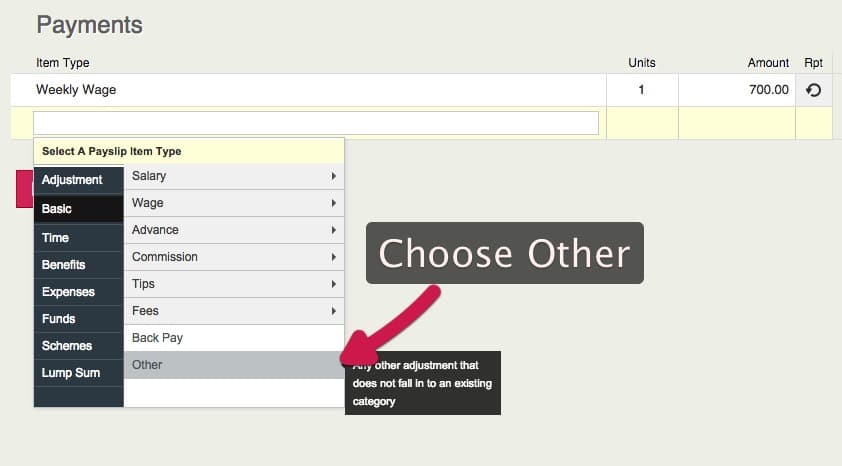This screenshot has height=466, width=842.
Task: Expand the Salary submenu
Action: point(233,176)
